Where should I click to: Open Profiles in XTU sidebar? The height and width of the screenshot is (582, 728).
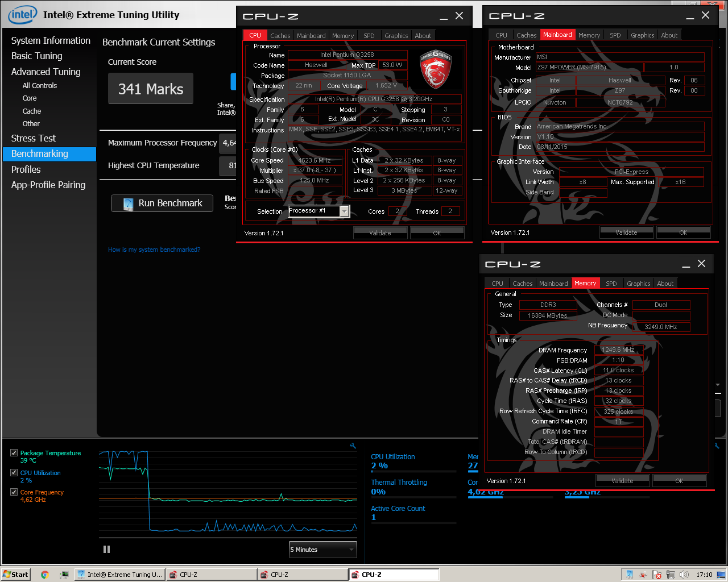pos(26,169)
